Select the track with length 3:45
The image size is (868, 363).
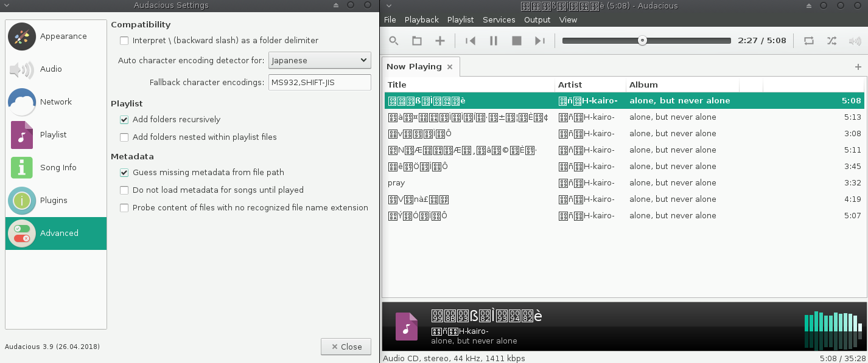(x=625, y=166)
